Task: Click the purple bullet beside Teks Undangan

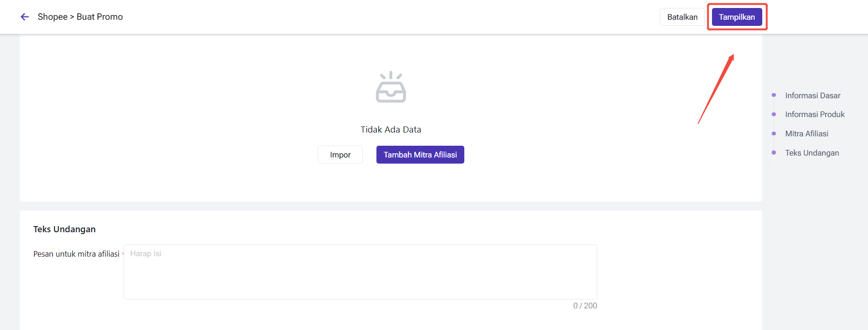Action: click(x=774, y=153)
